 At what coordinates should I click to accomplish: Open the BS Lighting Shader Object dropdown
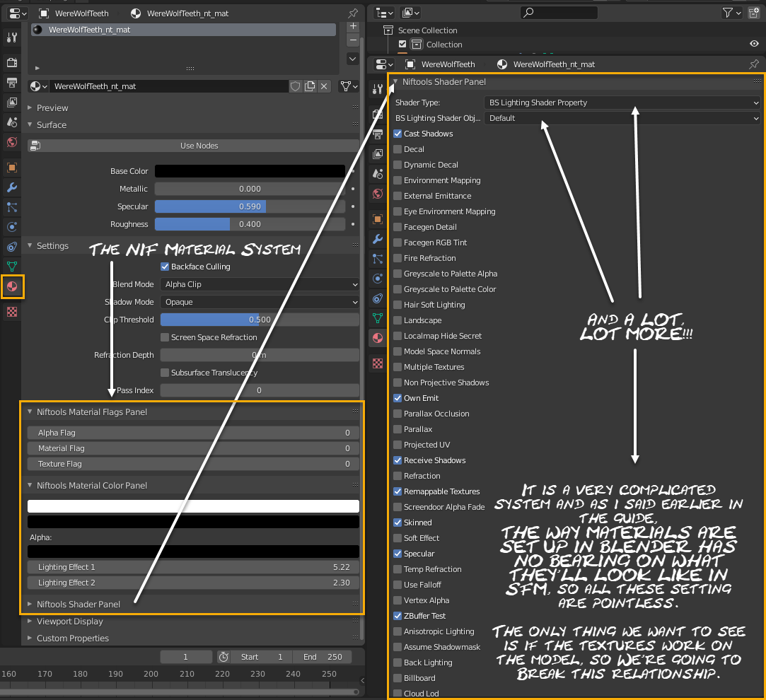[x=622, y=118]
